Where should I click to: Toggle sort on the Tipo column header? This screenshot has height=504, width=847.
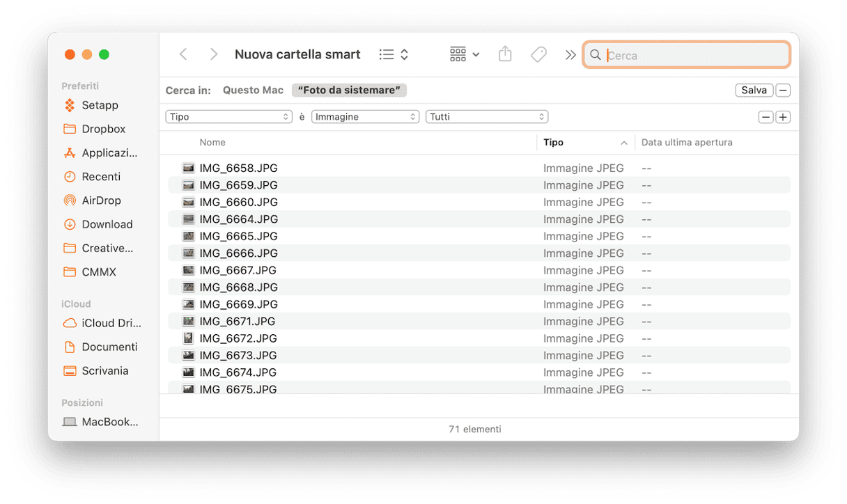(x=585, y=142)
